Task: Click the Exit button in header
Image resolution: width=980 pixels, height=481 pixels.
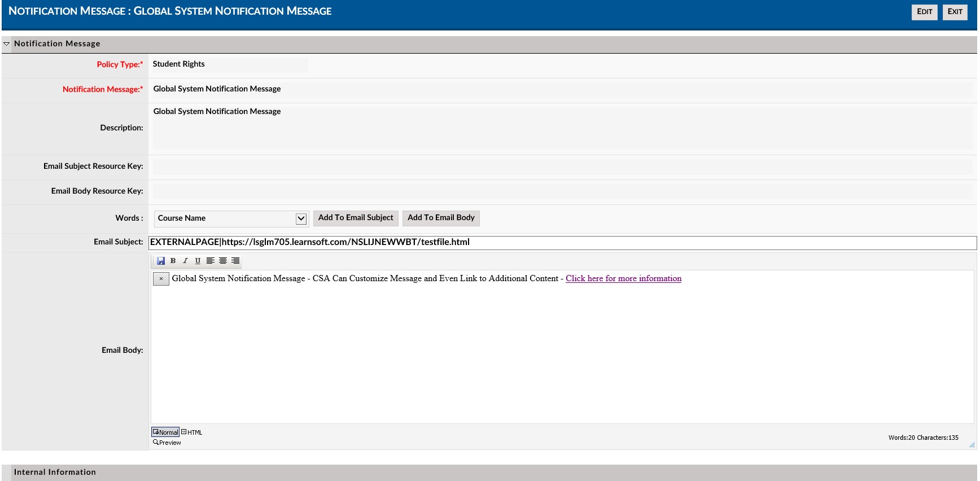Action: coord(955,12)
